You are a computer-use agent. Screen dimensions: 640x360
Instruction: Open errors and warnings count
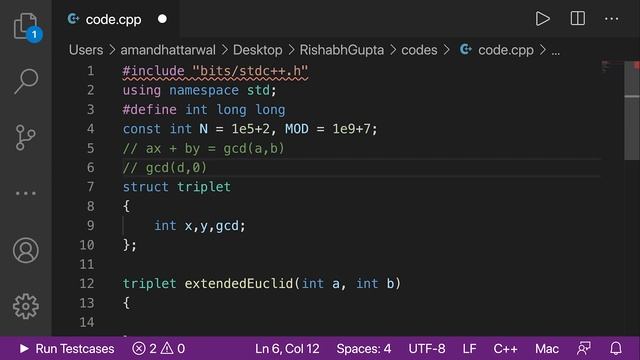pos(159,349)
